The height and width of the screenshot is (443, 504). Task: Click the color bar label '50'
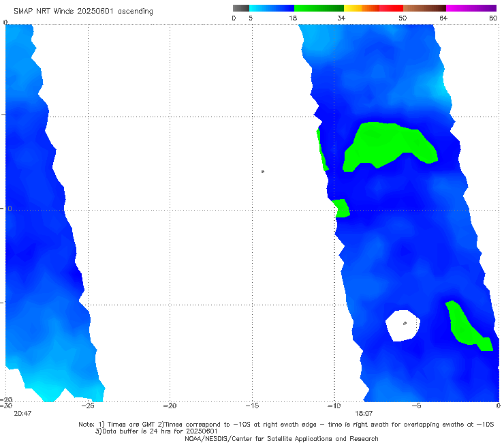[403, 18]
